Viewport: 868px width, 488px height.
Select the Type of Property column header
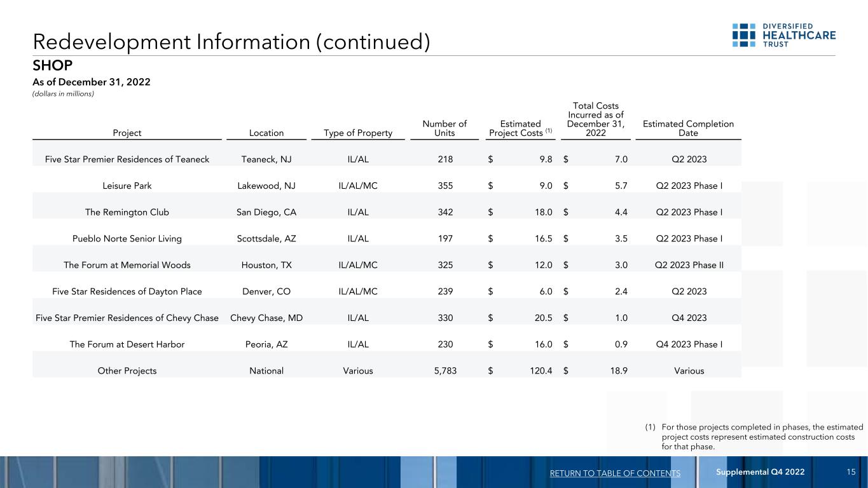(x=358, y=133)
